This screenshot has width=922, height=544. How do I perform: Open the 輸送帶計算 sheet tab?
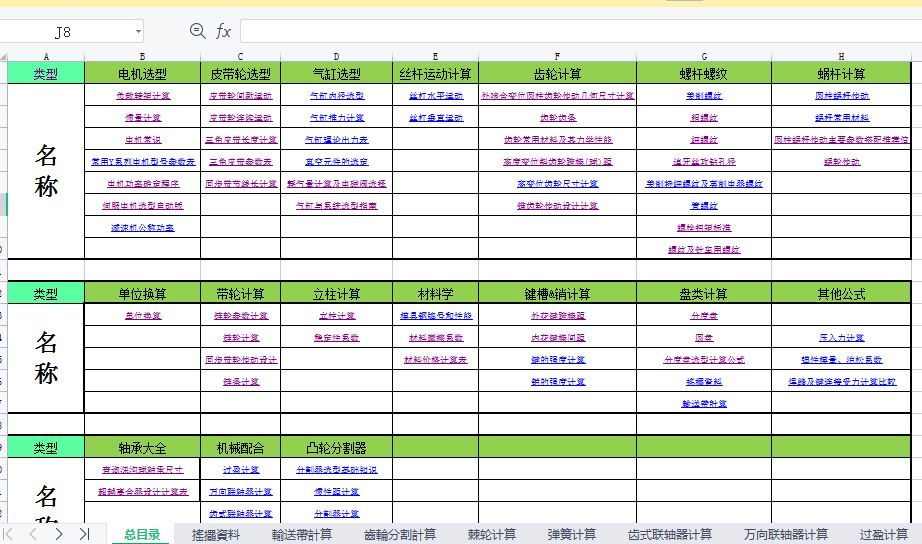302,534
